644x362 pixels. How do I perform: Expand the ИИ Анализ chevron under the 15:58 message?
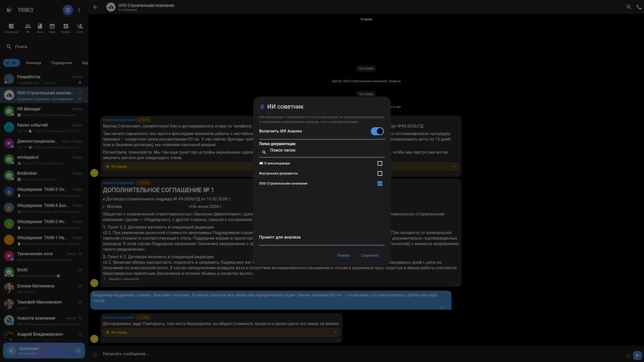pyautogui.click(x=454, y=166)
